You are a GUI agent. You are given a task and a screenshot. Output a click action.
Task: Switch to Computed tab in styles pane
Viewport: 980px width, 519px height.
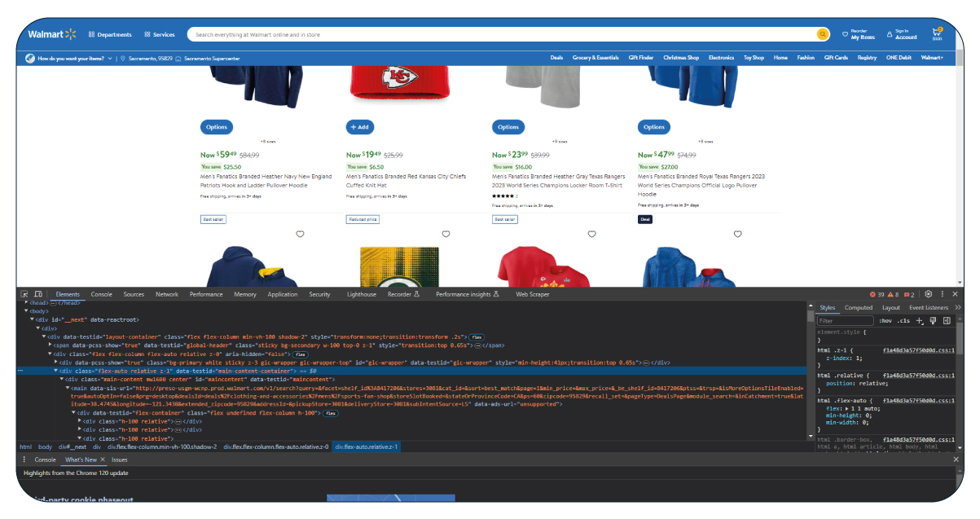point(859,307)
